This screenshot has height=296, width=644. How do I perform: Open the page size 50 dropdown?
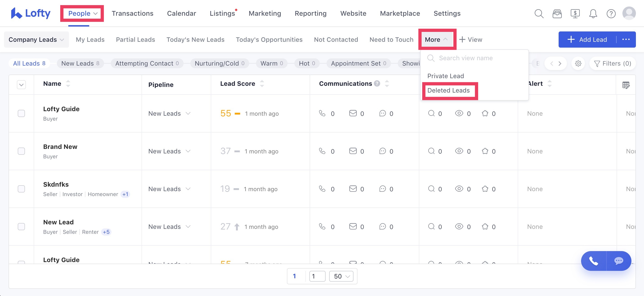(x=341, y=276)
